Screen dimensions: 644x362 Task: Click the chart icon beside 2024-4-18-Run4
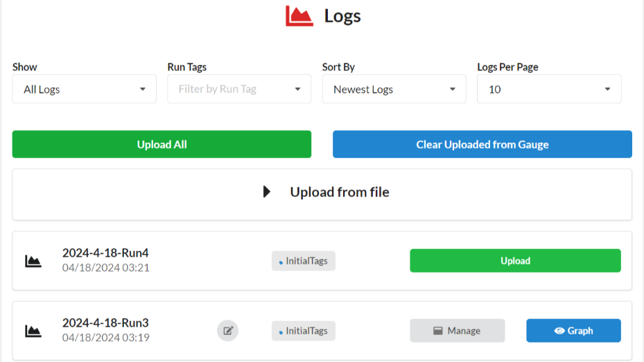pos(33,261)
